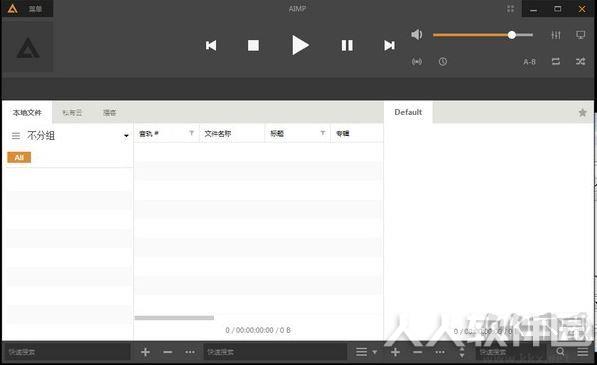Toggle shuffle playback mode
Image resolution: width=597 pixels, height=365 pixels.
[581, 61]
